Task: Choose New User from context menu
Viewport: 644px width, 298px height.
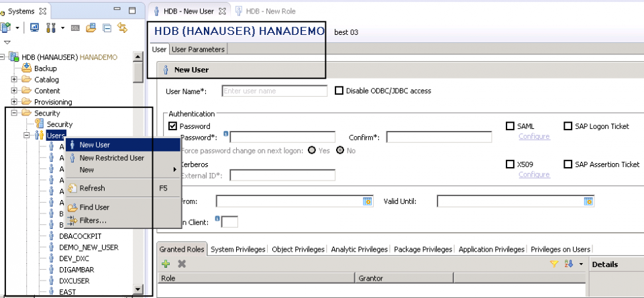Action: (123, 145)
